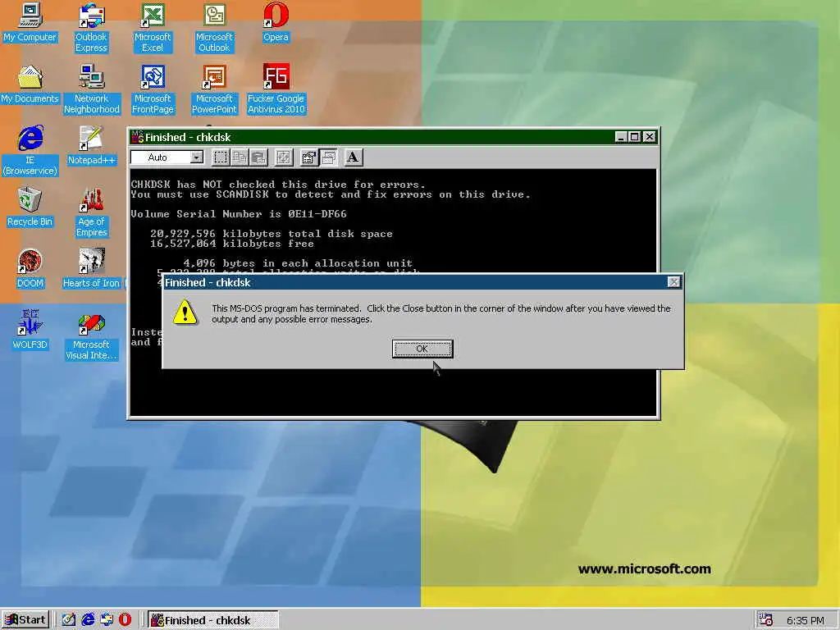Launch Microsoft Excel desktop shortcut
Viewport: 840px width, 630px height.
tap(153, 27)
